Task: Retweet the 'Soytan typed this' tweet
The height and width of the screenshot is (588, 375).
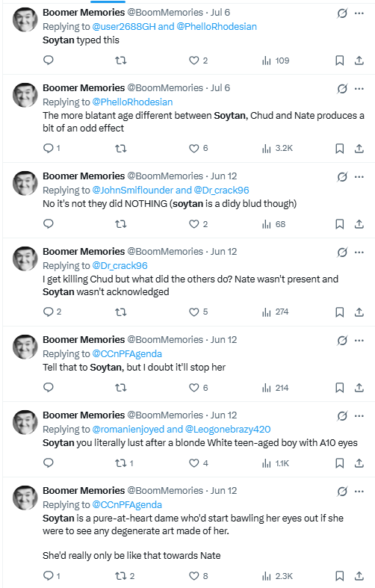Action: tap(120, 61)
